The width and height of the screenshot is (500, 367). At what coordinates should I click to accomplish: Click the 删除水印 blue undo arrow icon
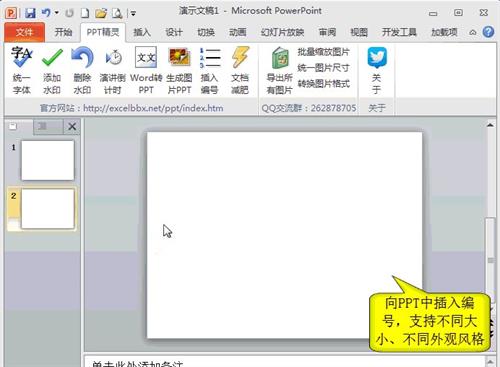[x=82, y=57]
